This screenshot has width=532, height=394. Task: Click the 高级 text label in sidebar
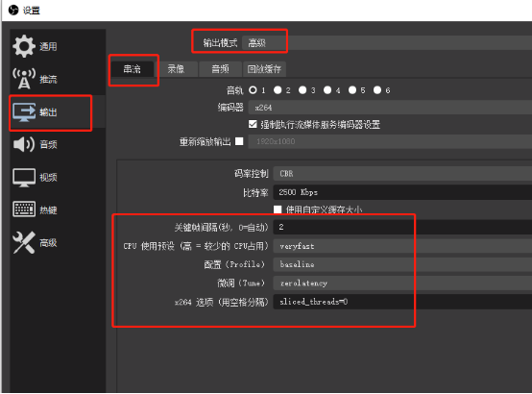point(48,243)
